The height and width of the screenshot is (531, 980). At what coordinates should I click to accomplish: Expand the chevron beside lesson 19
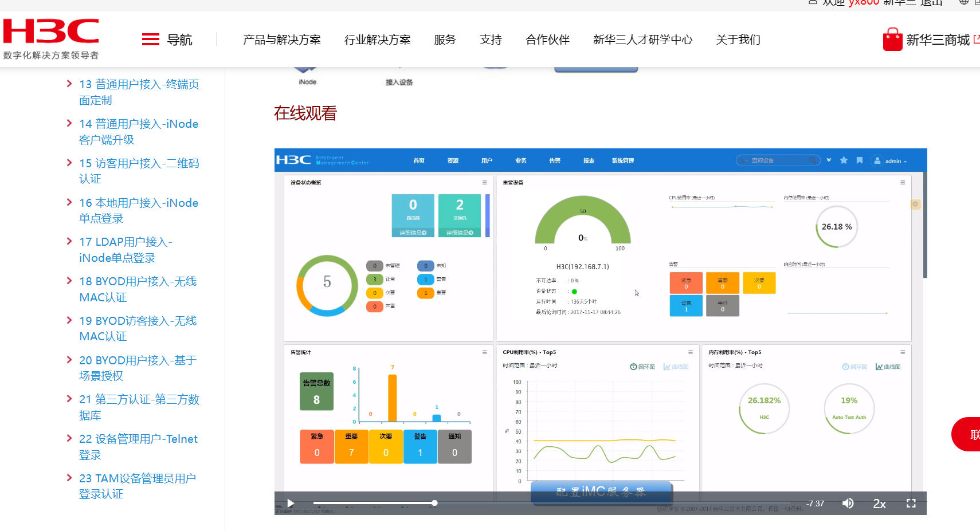[69, 320]
